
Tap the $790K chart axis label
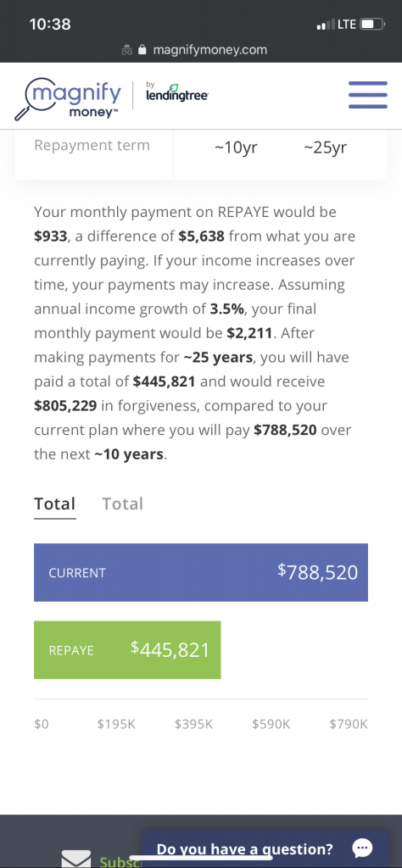point(349,724)
